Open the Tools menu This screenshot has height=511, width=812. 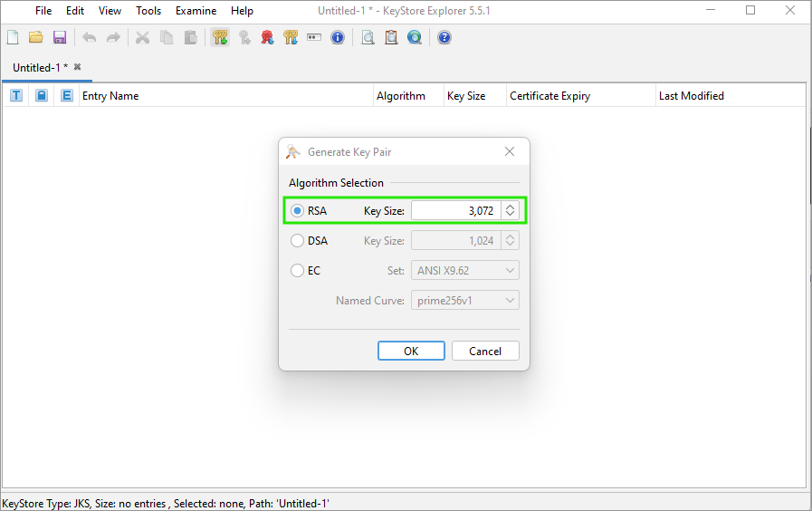click(148, 11)
